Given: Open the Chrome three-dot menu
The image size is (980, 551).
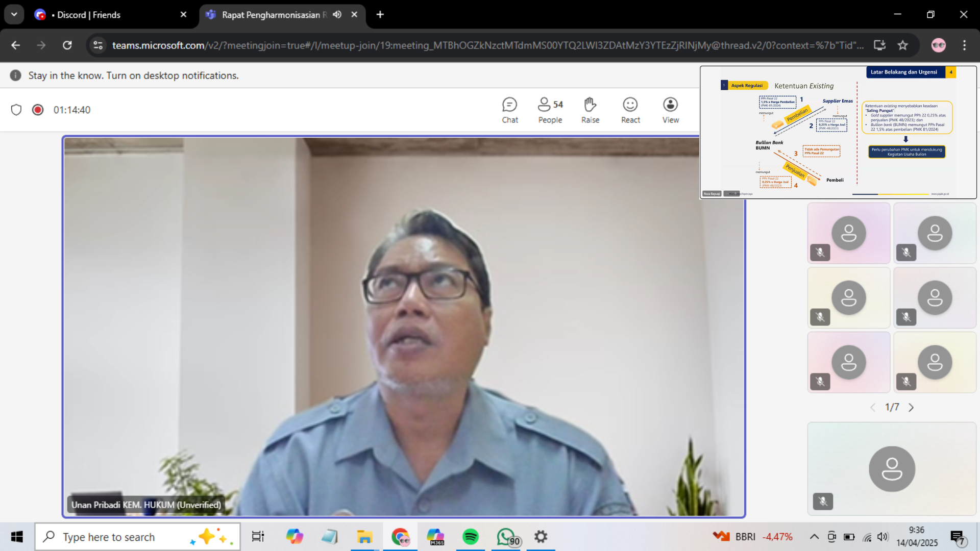Looking at the screenshot, I should pos(964,45).
